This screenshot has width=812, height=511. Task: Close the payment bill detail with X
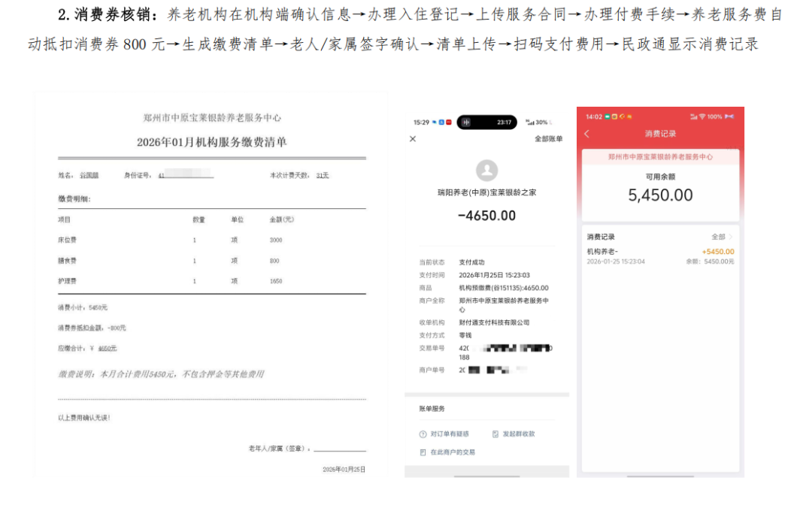(x=413, y=139)
